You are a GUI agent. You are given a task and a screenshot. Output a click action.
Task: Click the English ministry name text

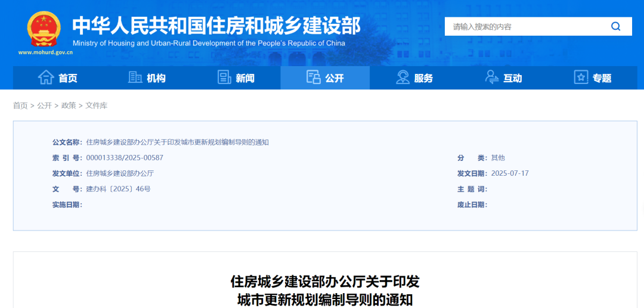click(x=209, y=43)
